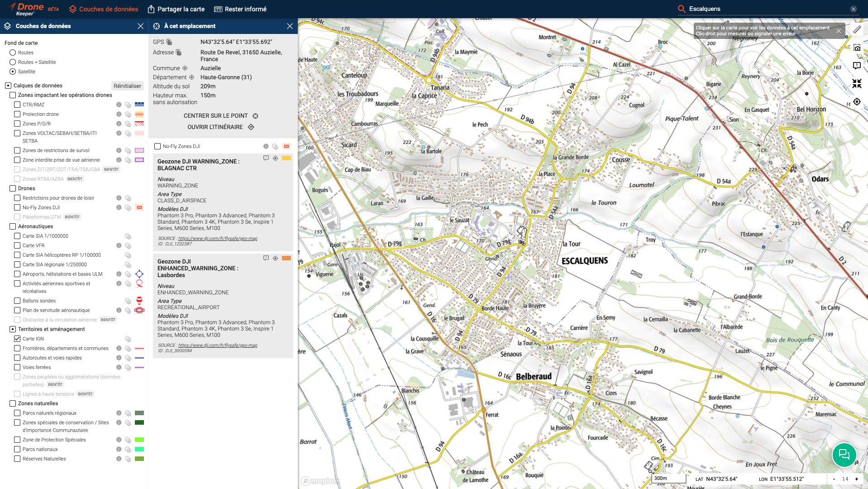This screenshot has width=868, height=489.
Task: Show info for Parcs naturels régionaux
Action: pyautogui.click(x=119, y=413)
